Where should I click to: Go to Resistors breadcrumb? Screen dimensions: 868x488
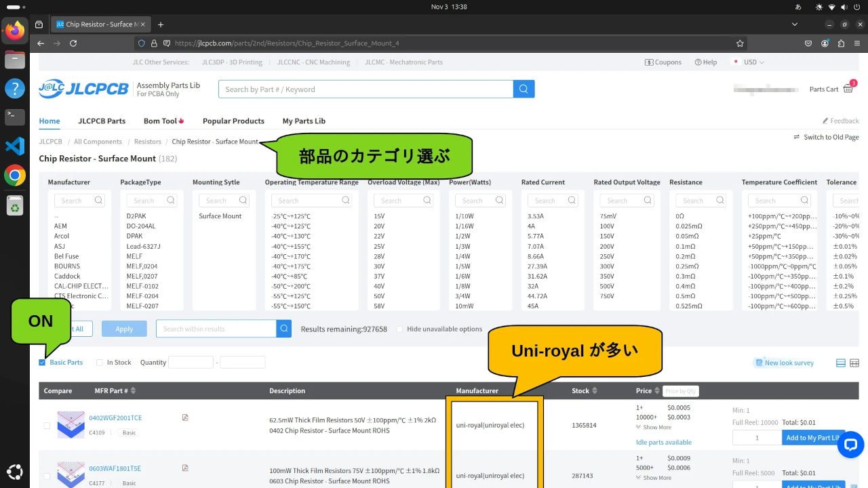pos(148,142)
